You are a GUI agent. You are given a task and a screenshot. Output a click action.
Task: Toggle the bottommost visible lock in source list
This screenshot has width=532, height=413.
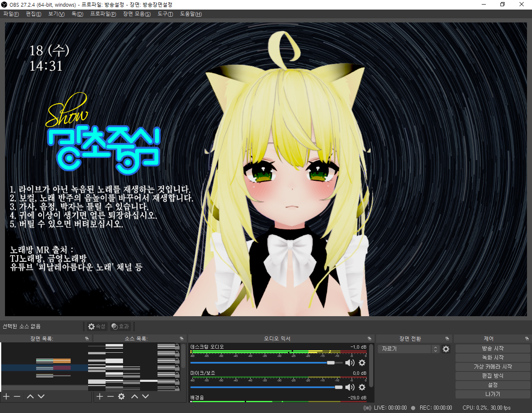pyautogui.click(x=177, y=388)
